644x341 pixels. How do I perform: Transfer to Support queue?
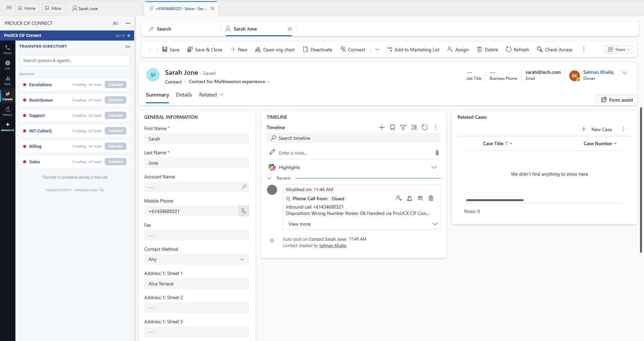115,115
